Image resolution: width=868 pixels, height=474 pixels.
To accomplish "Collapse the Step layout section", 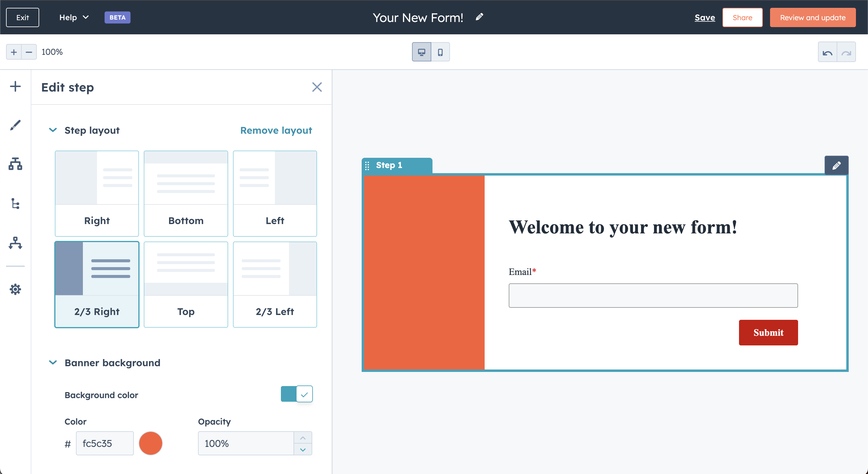I will (52, 130).
